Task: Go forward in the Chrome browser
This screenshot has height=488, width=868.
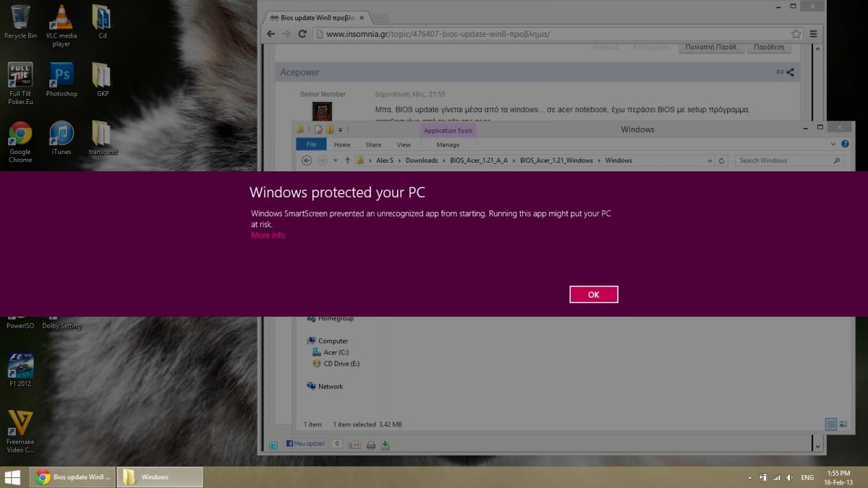Action: [287, 34]
